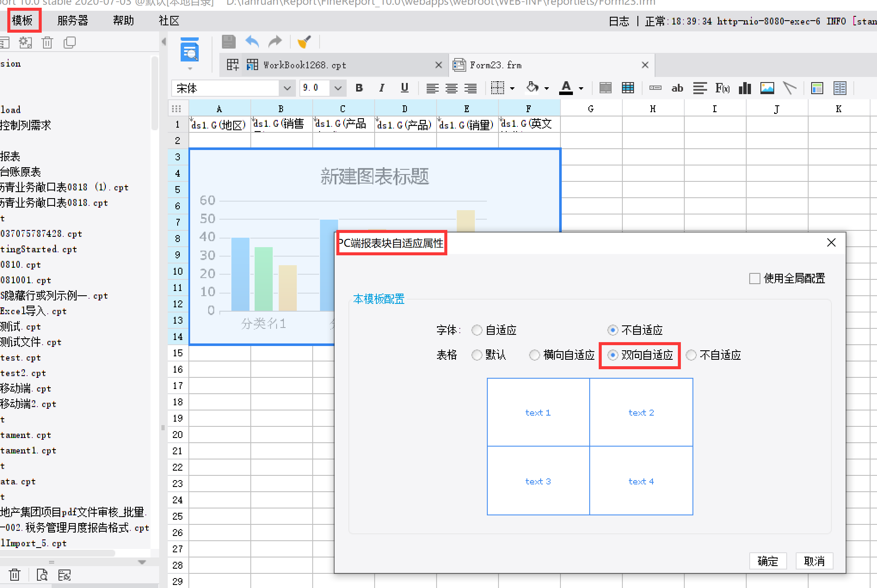The width and height of the screenshot is (877, 588).
Task: Click the unmerge cells grid icon
Action: 628,88
